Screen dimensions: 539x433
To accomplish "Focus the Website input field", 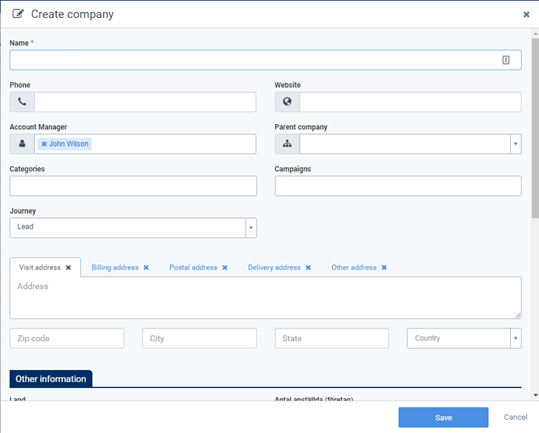I will point(410,102).
